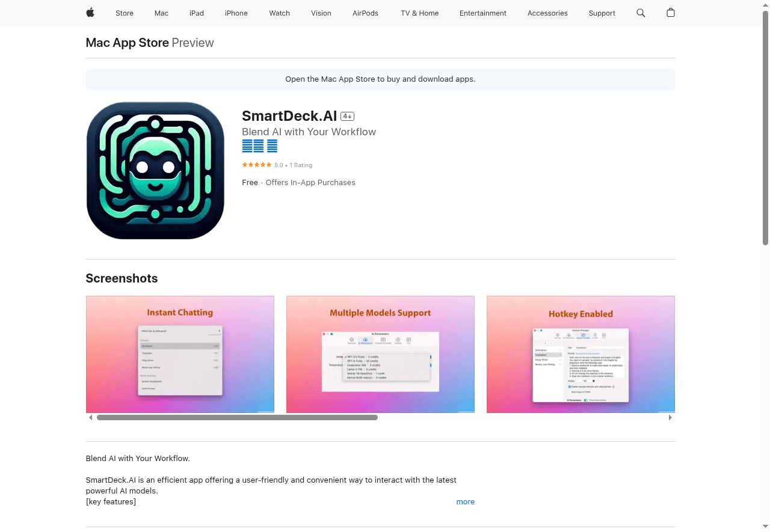Viewport: 770px width, 532px height.
Task: Select Mac in the navigation bar
Action: coord(161,13)
